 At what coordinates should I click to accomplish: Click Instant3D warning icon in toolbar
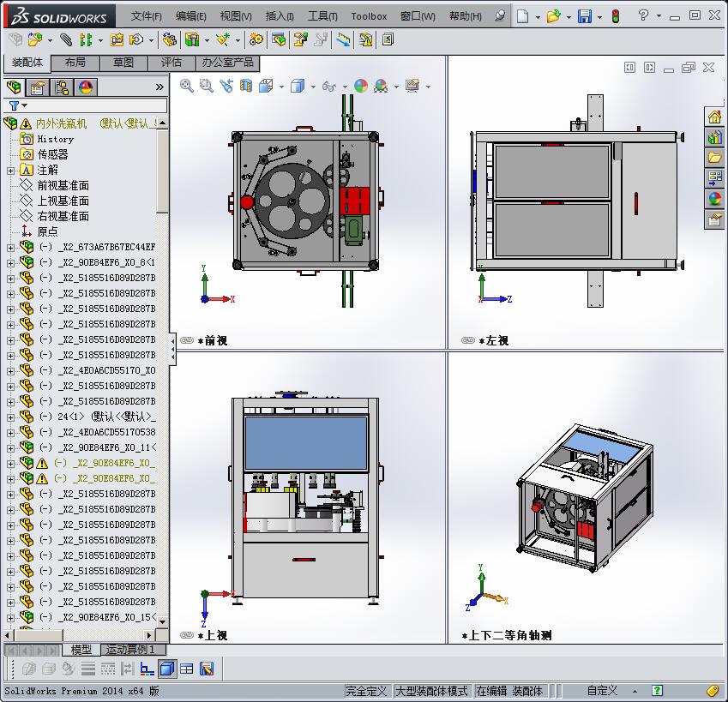[365, 40]
